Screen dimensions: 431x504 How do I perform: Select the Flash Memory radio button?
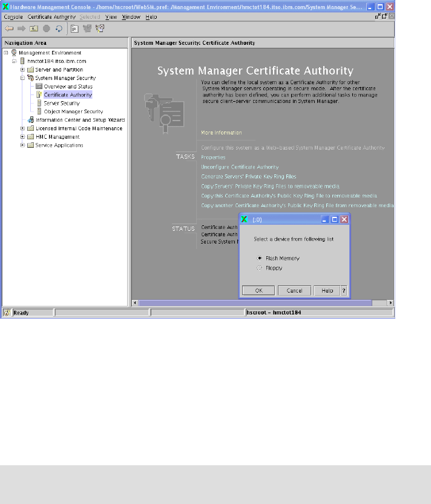point(260,258)
